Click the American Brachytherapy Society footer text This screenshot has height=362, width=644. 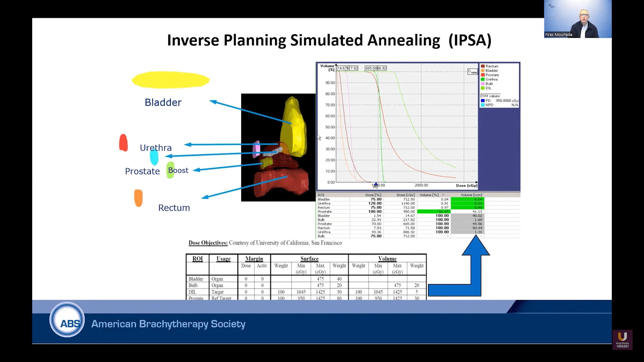[x=168, y=324]
